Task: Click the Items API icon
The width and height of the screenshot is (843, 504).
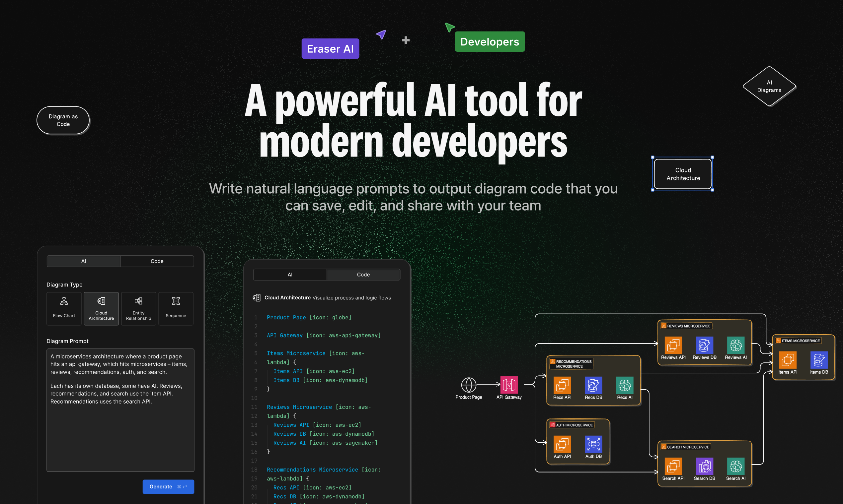Action: tap(788, 360)
